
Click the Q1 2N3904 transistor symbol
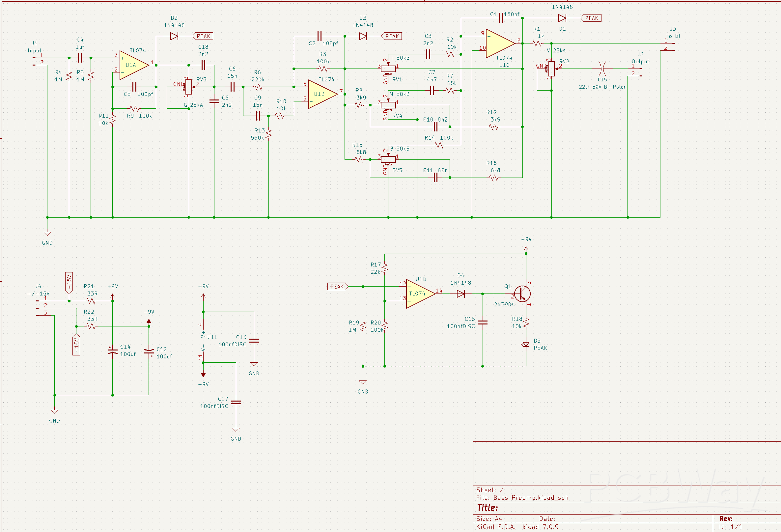pos(522,294)
